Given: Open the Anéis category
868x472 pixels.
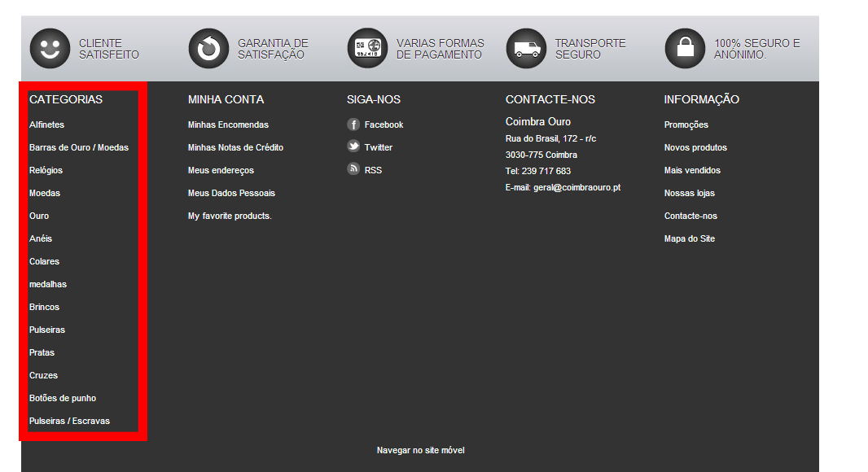Looking at the screenshot, I should tap(41, 238).
